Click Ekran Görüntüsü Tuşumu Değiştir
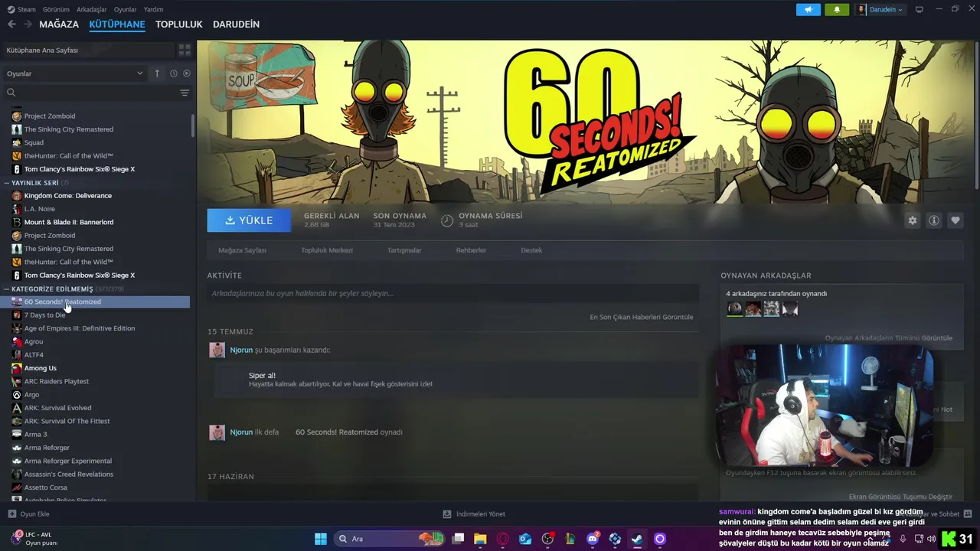 [900, 497]
